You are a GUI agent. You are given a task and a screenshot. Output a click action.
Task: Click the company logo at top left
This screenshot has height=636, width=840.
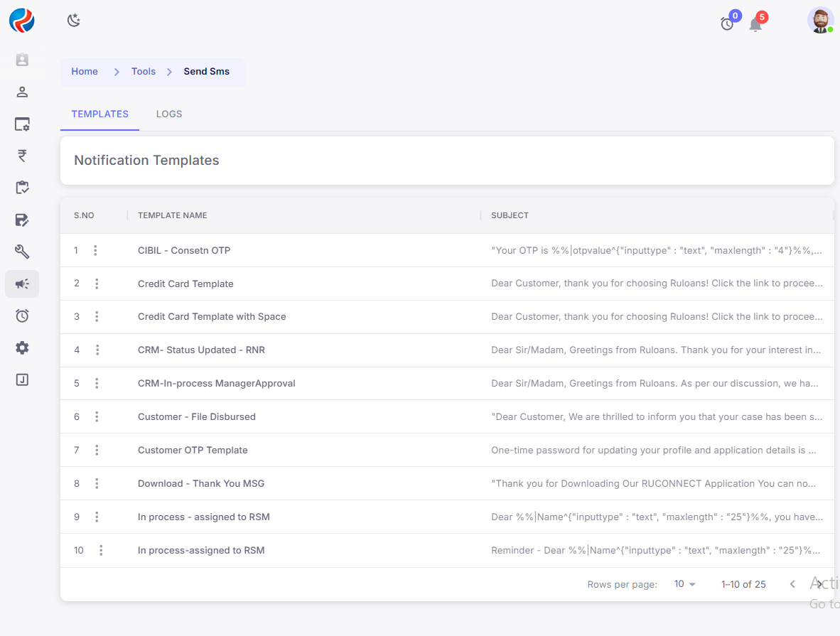click(22, 21)
